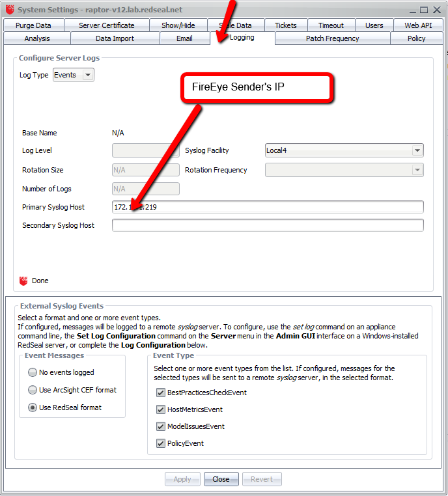Click the Rotation Size field

click(146, 170)
